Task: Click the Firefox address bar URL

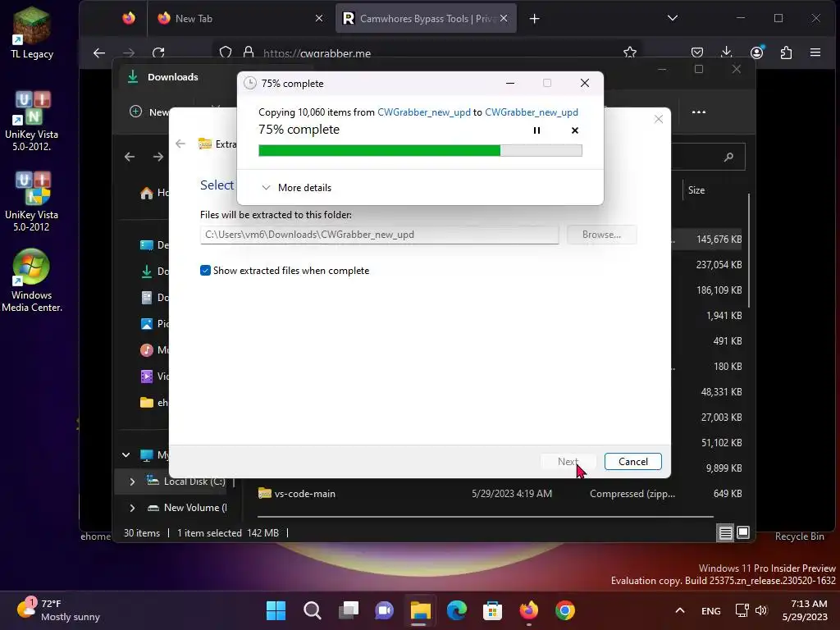Action: [x=317, y=53]
